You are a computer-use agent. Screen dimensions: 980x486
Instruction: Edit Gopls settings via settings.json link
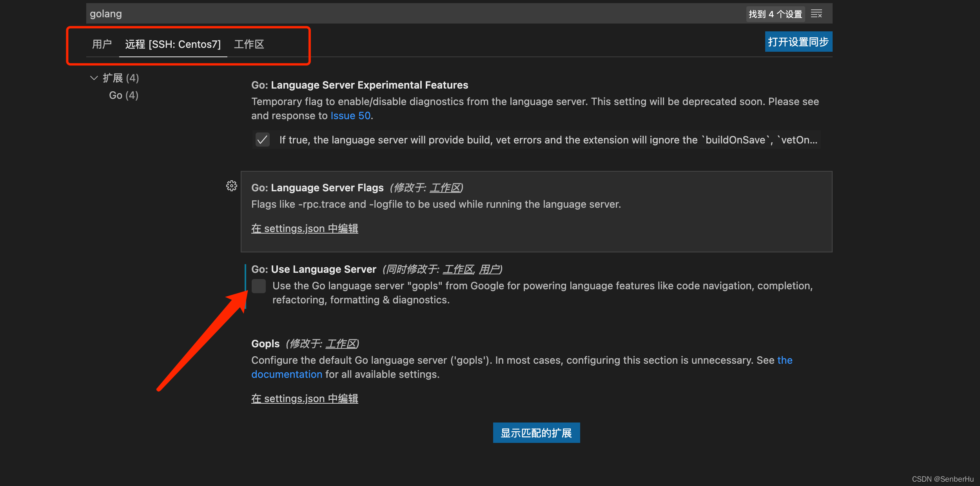(305, 399)
